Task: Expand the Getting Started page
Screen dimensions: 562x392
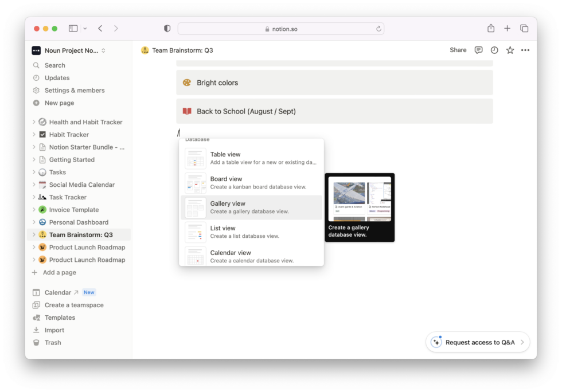Action: tap(33, 159)
